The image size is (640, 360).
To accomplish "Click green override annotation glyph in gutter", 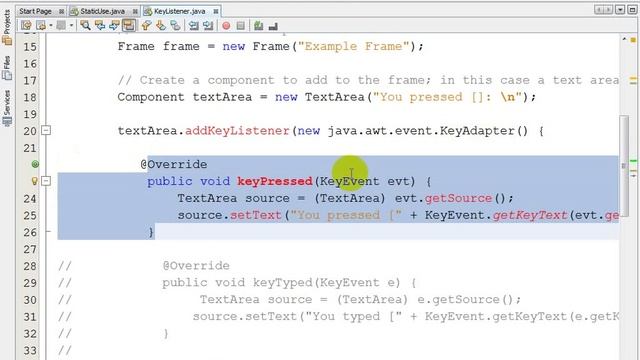I will pos(35,164).
